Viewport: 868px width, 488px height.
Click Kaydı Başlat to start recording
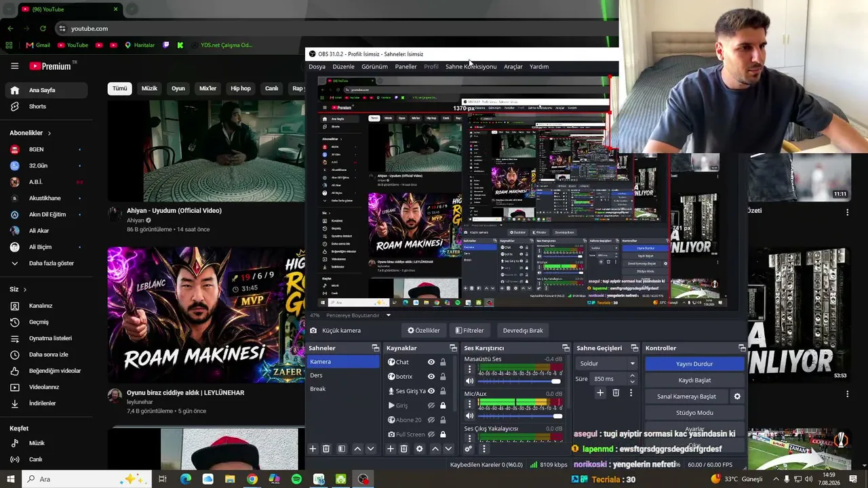(694, 380)
